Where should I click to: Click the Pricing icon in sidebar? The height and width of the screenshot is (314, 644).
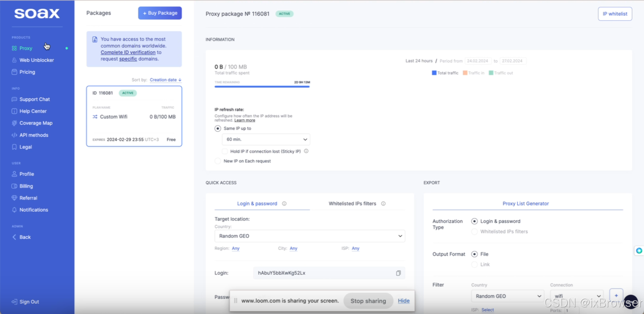point(14,72)
